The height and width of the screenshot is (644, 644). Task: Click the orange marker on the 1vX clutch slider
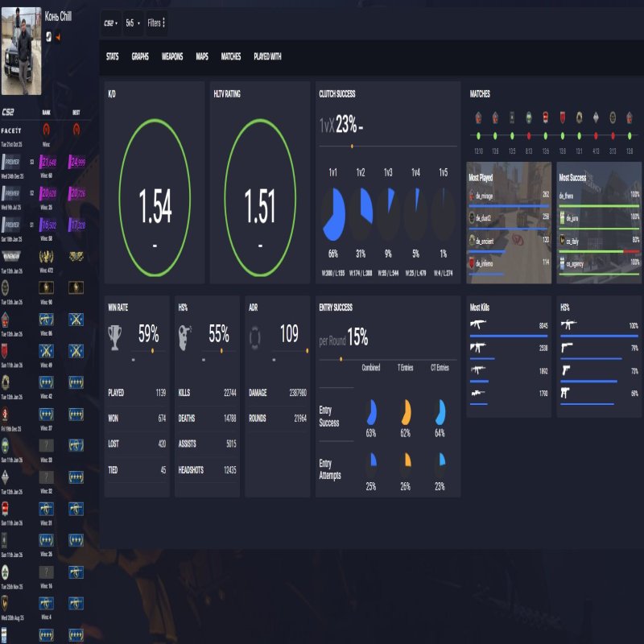tap(352, 145)
